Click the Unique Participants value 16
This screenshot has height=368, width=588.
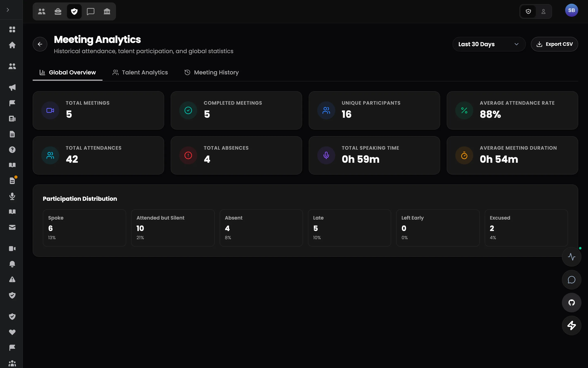pos(346,114)
